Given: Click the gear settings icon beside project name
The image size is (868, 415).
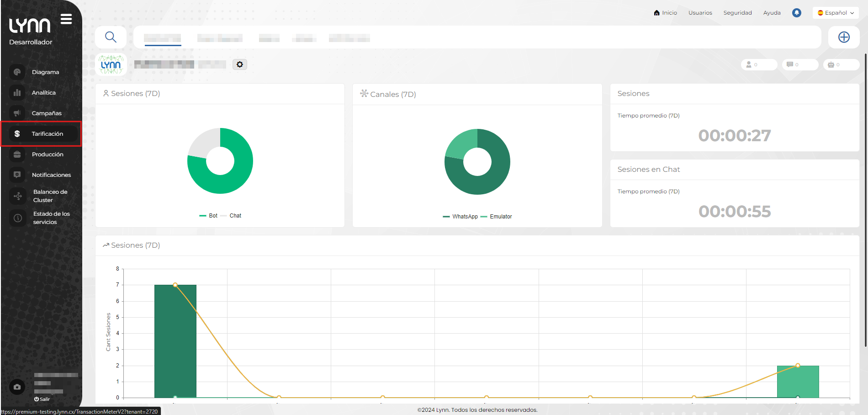Looking at the screenshot, I should 240,64.
